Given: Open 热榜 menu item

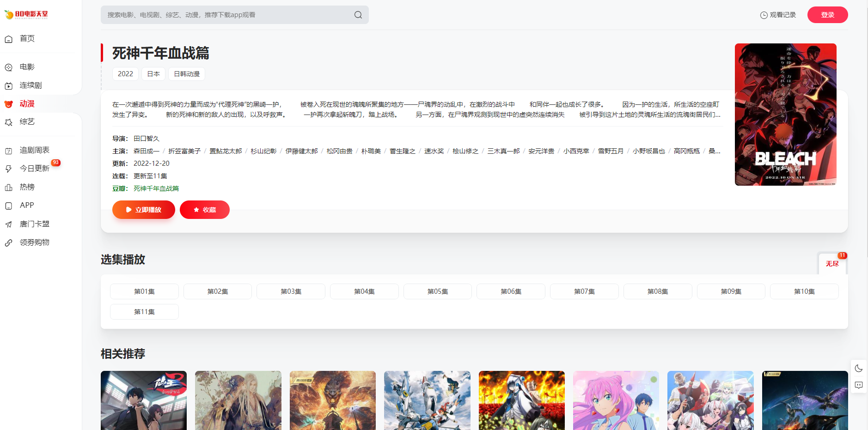Looking at the screenshot, I should [x=27, y=187].
